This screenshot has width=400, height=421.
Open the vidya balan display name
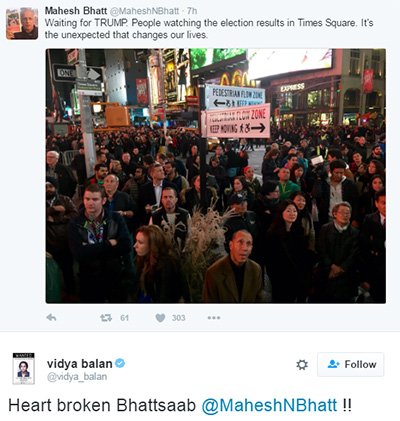(x=80, y=363)
